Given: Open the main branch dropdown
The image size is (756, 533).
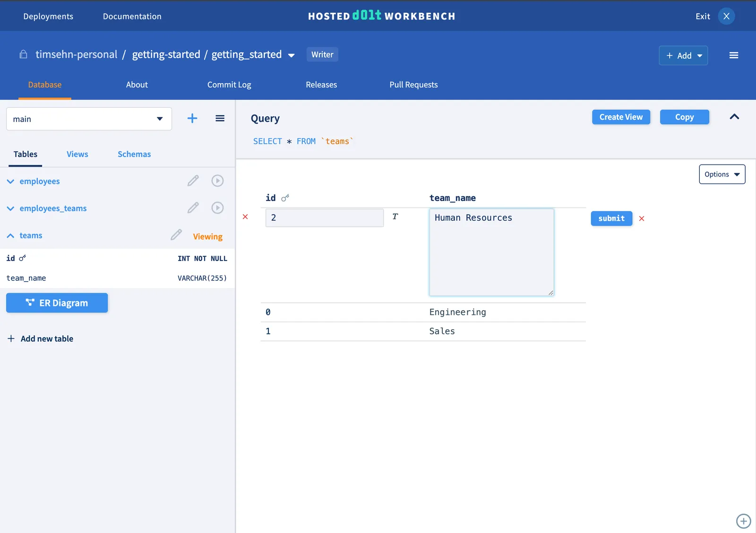Looking at the screenshot, I should pos(89,119).
